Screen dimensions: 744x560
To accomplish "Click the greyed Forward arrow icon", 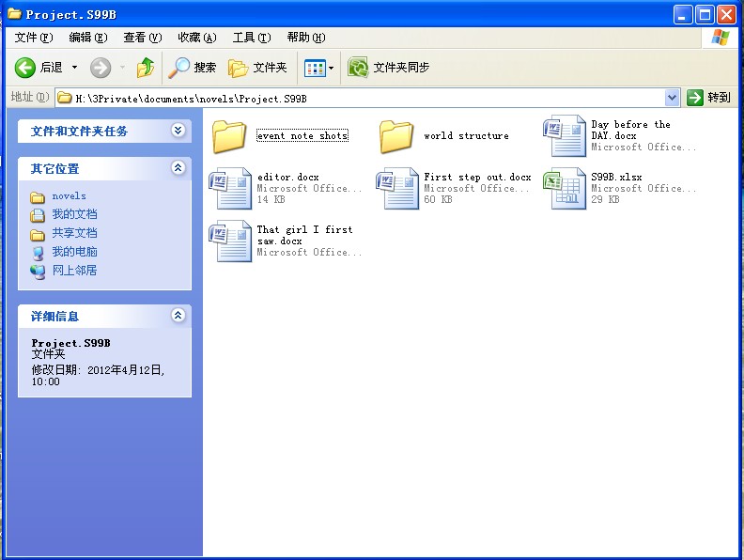I will [101, 68].
